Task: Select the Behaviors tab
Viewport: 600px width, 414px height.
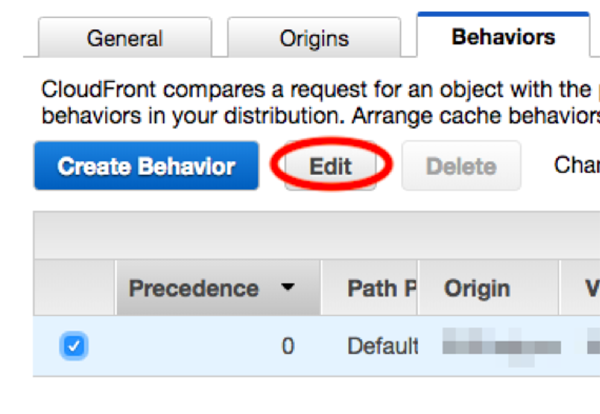Action: pos(503,38)
